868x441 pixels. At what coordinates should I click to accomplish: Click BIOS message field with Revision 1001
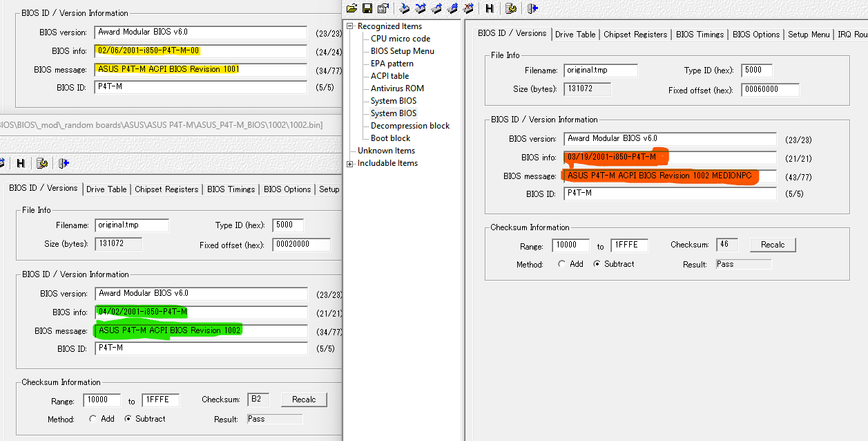pos(200,70)
